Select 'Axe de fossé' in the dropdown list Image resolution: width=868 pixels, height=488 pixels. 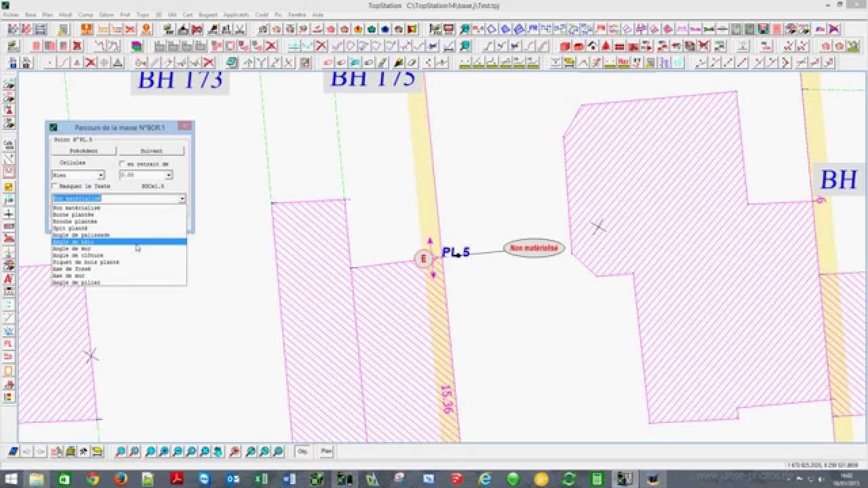tap(119, 269)
